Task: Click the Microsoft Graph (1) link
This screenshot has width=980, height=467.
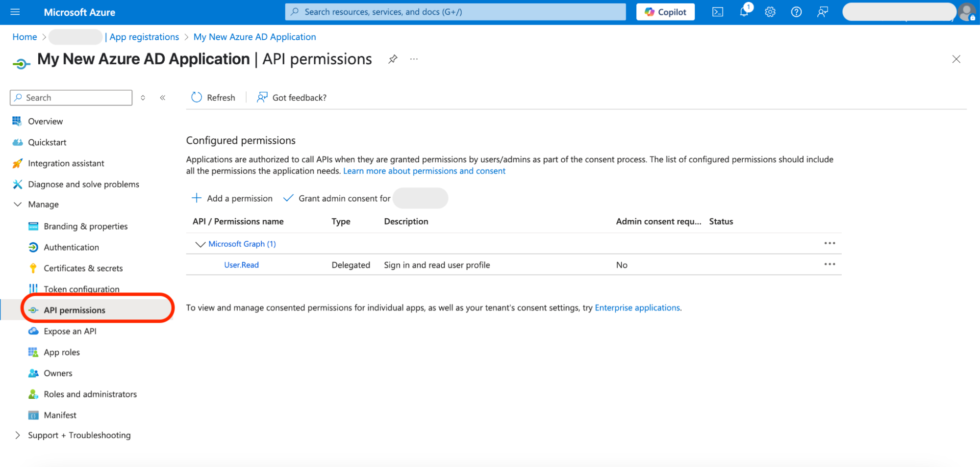Action: click(242, 244)
